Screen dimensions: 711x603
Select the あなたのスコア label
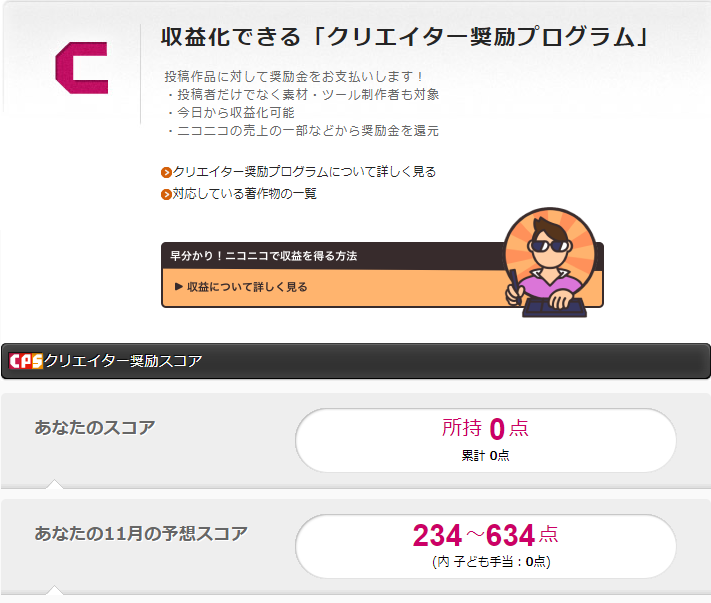[x=95, y=428]
